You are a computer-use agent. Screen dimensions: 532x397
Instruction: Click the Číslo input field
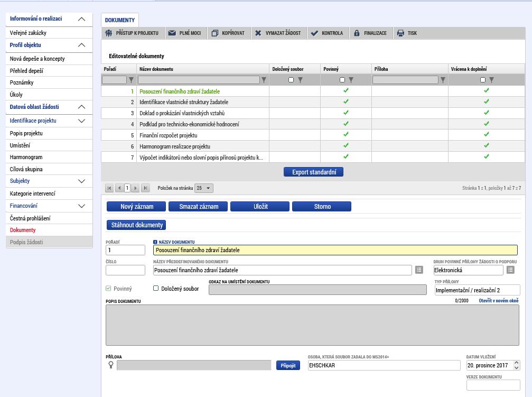[125, 270]
